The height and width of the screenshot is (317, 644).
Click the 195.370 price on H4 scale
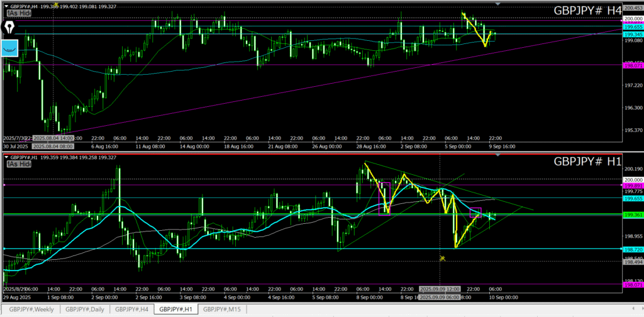click(633, 130)
